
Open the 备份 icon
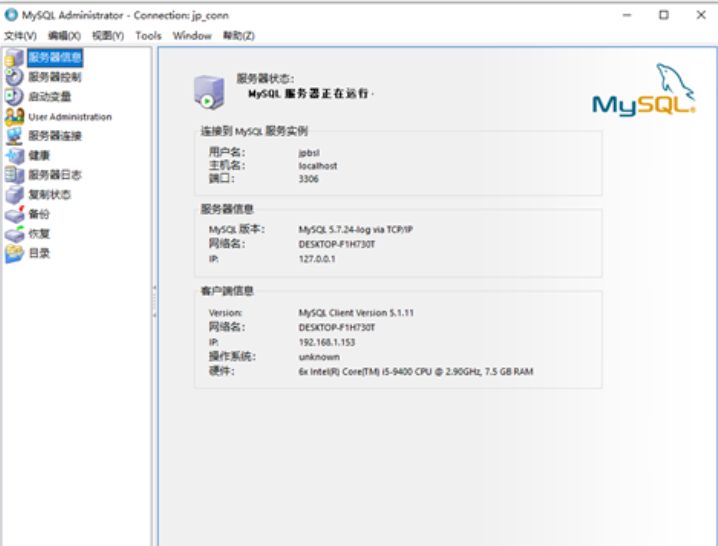(x=14, y=214)
